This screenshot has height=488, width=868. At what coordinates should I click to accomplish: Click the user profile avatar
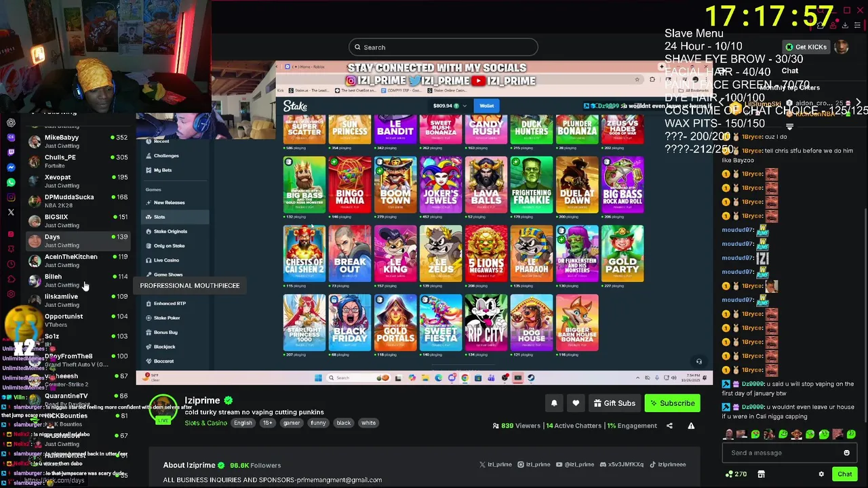[x=842, y=47]
